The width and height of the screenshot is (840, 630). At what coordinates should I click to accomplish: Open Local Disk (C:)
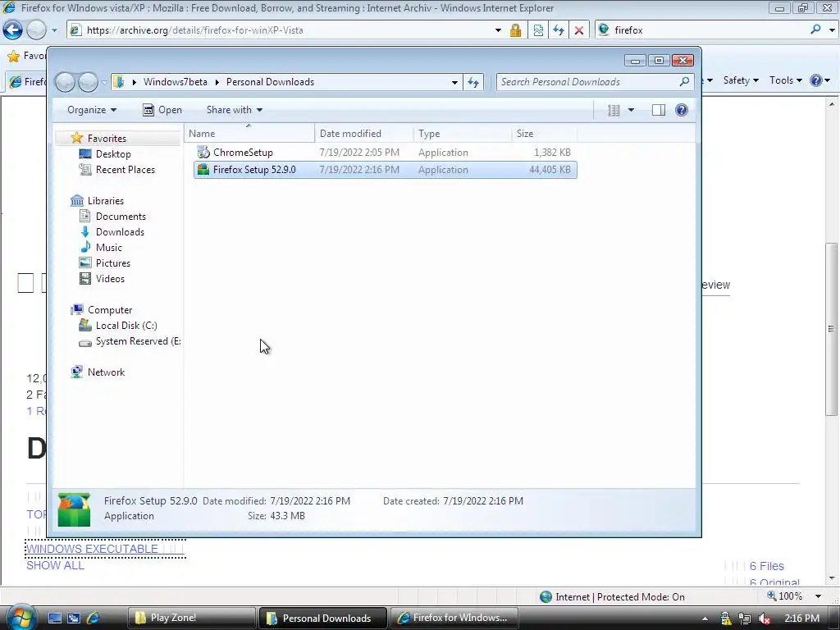tap(118, 326)
